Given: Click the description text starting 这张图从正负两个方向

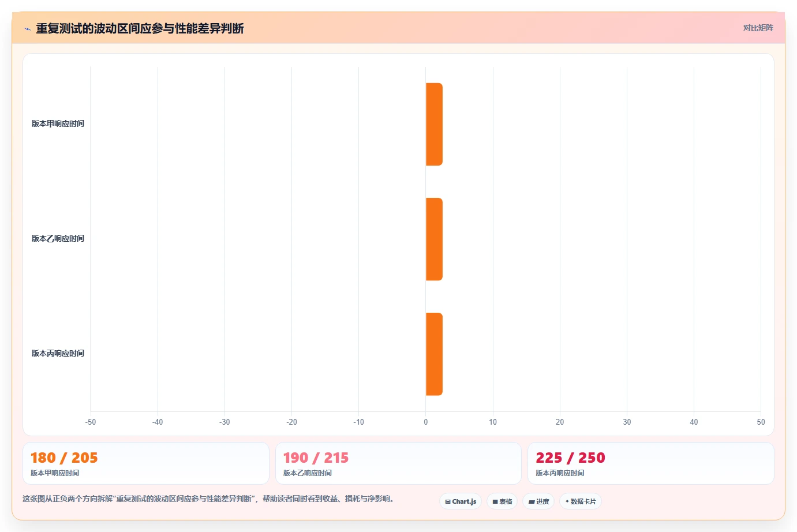Looking at the screenshot, I should (210, 499).
